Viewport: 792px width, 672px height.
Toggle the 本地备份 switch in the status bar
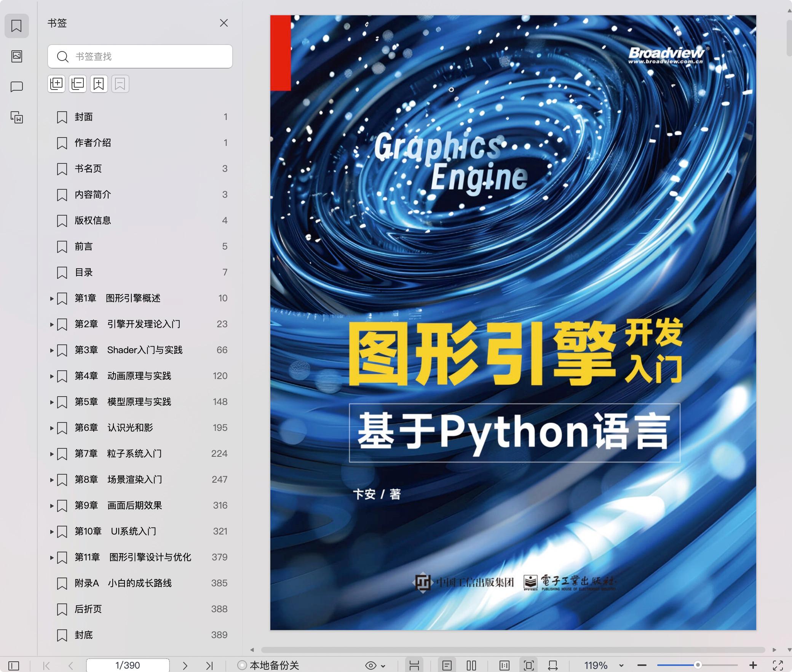click(x=241, y=666)
